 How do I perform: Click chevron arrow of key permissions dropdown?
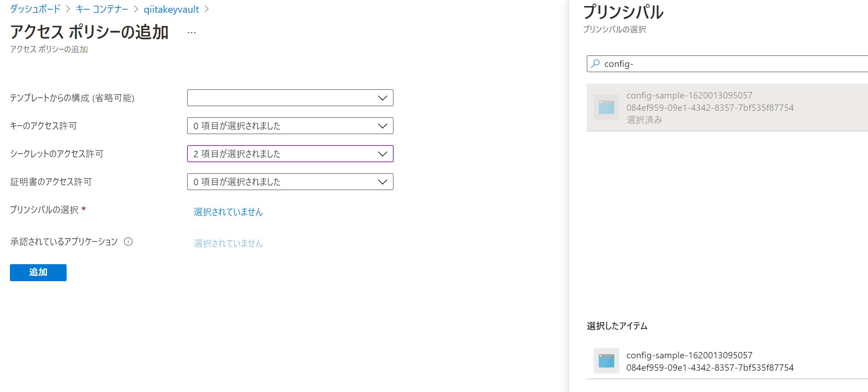pos(382,126)
